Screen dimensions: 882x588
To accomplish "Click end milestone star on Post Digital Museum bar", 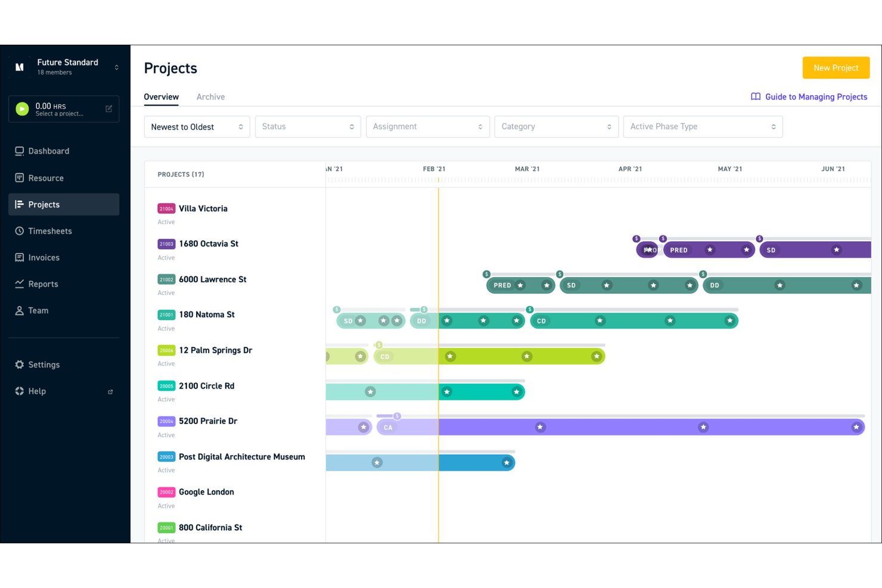I will [x=507, y=463].
